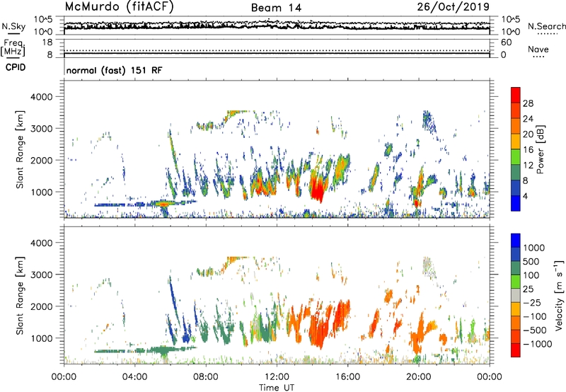Click the '04:00' time axis label

135,377
